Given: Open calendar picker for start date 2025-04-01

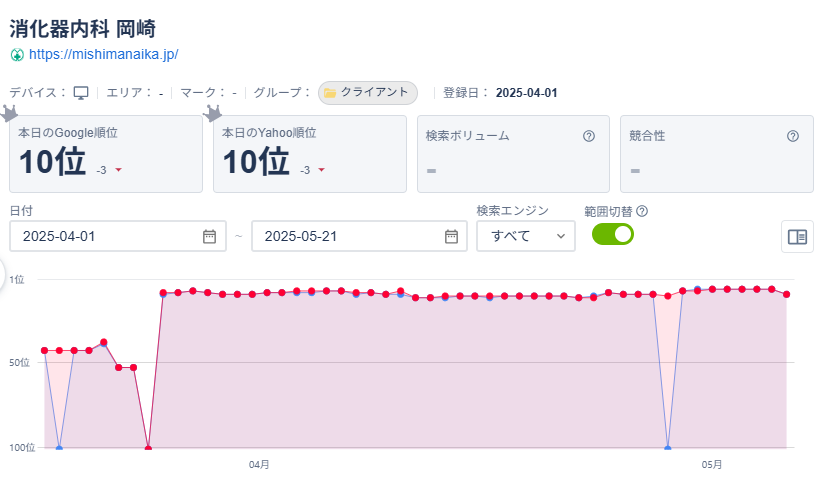Looking at the screenshot, I should tap(209, 236).
